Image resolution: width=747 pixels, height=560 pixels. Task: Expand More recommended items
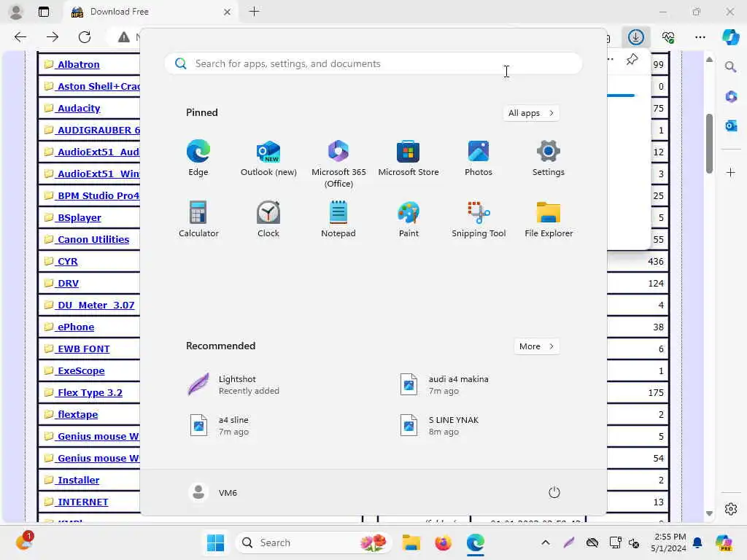pos(536,346)
